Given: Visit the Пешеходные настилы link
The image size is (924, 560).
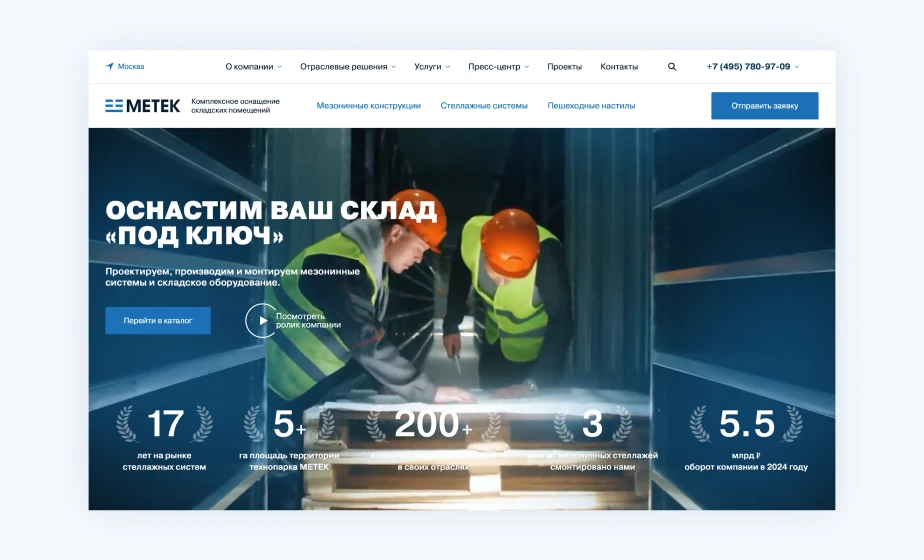Looking at the screenshot, I should click(591, 106).
